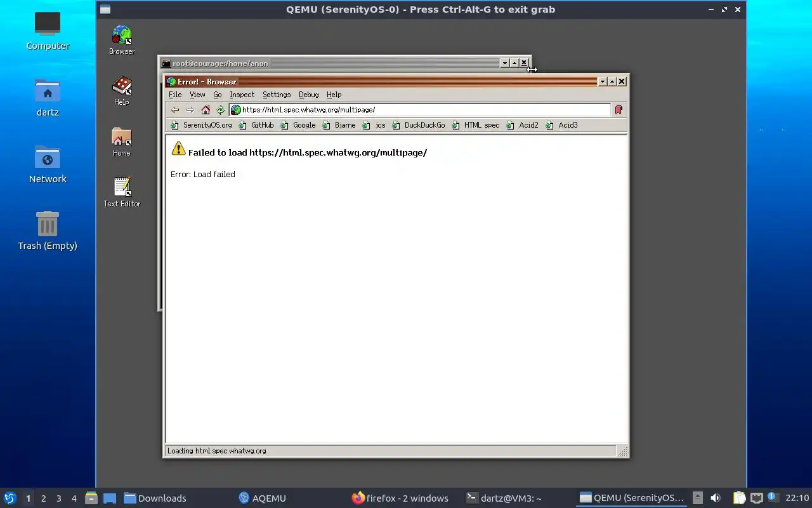Switch to workspace 1 in the pager
This screenshot has width=812, height=508.
coord(28,498)
